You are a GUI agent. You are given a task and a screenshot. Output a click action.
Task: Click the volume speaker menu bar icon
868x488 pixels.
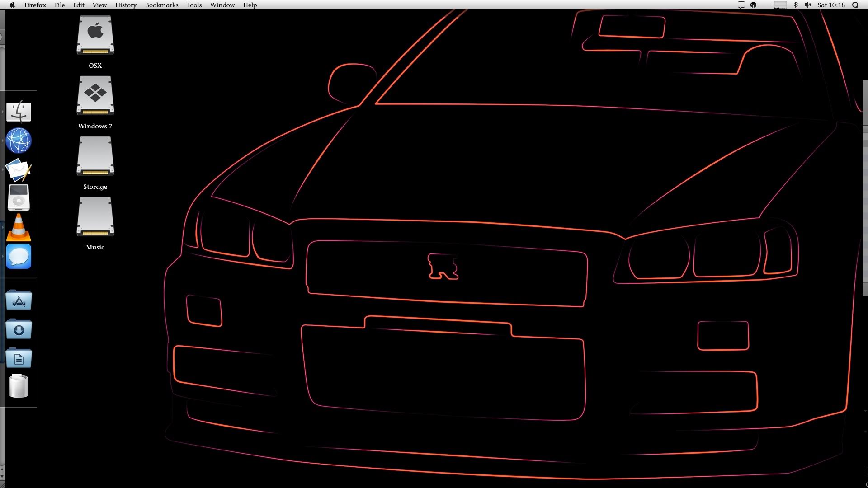(808, 5)
